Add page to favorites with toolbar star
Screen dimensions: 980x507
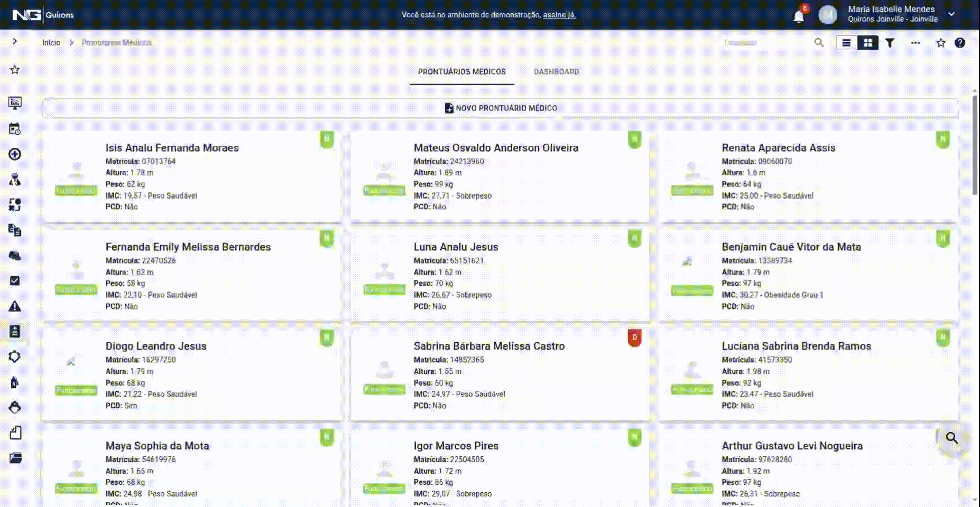(940, 43)
